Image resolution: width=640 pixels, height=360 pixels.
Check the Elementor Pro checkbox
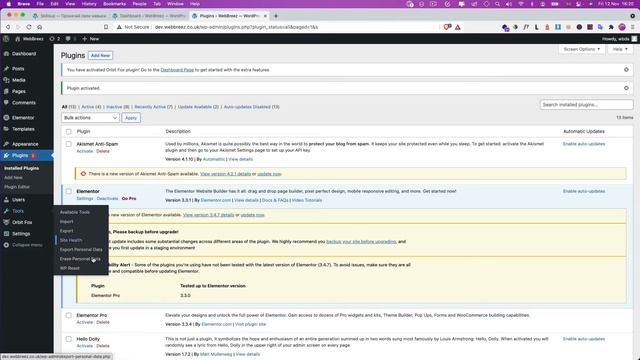(x=69, y=315)
